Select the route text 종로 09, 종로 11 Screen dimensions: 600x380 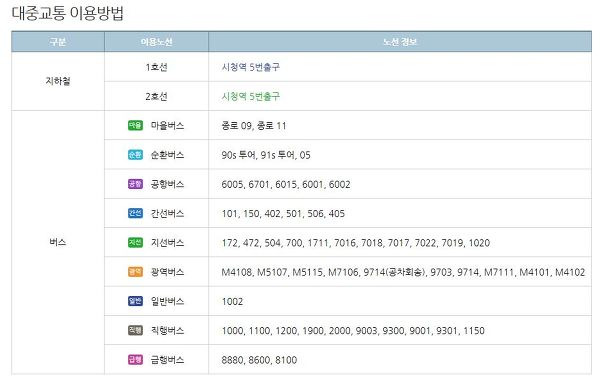click(x=254, y=126)
